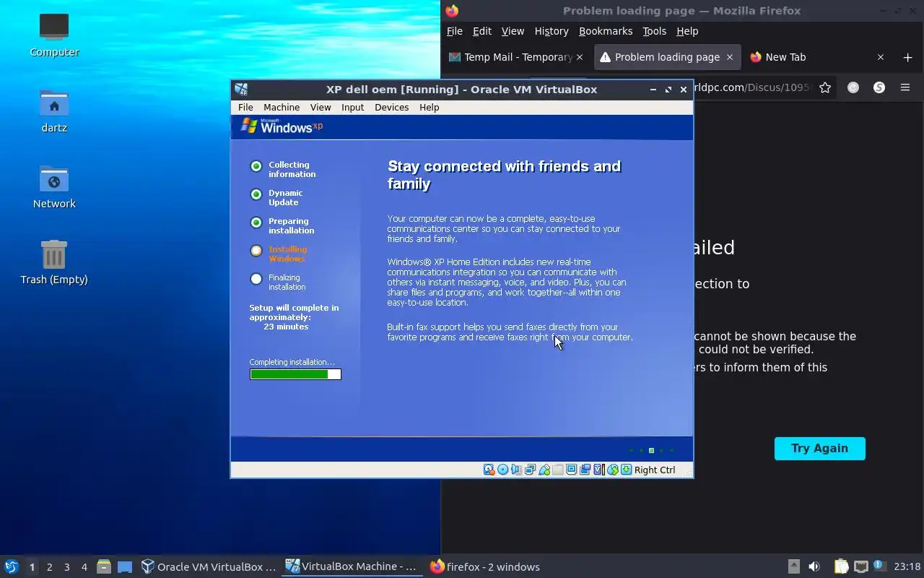Viewport: 924px width, 578px height.
Task: Click the green arrow keyboard capture icon
Action: click(x=626, y=470)
